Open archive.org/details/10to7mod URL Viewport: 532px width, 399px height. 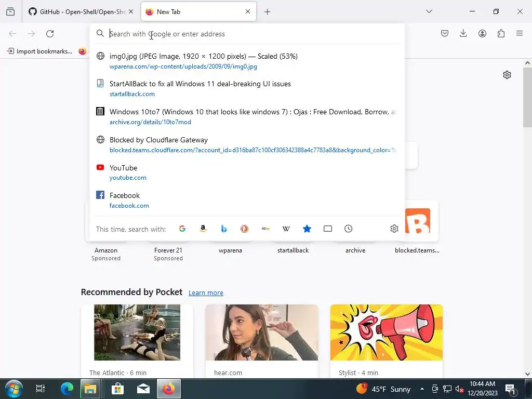150,122
